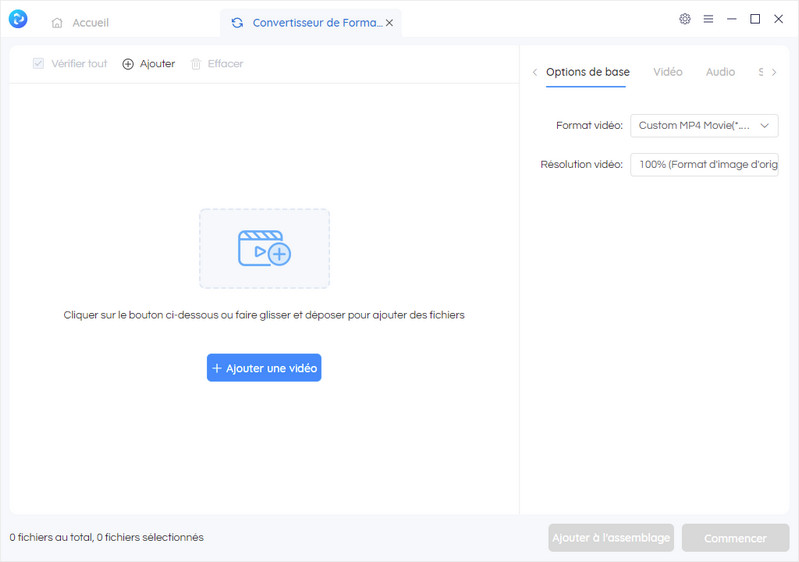Click the Ajouter plus-circle icon

[x=128, y=64]
